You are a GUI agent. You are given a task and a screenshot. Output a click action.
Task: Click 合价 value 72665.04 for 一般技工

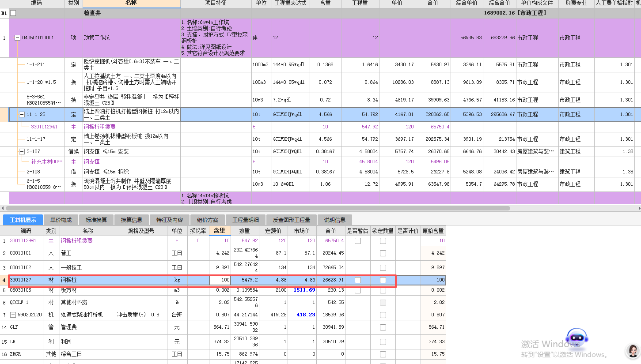(333, 268)
